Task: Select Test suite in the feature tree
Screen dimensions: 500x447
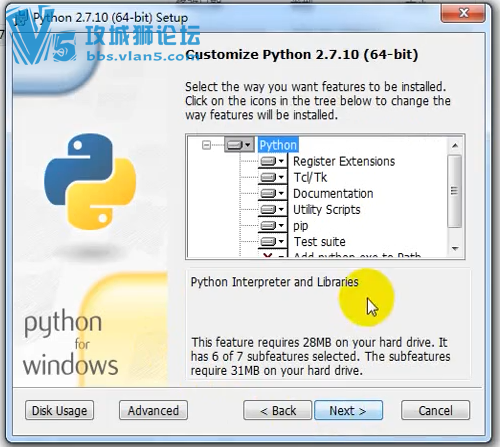Action: 319,242
